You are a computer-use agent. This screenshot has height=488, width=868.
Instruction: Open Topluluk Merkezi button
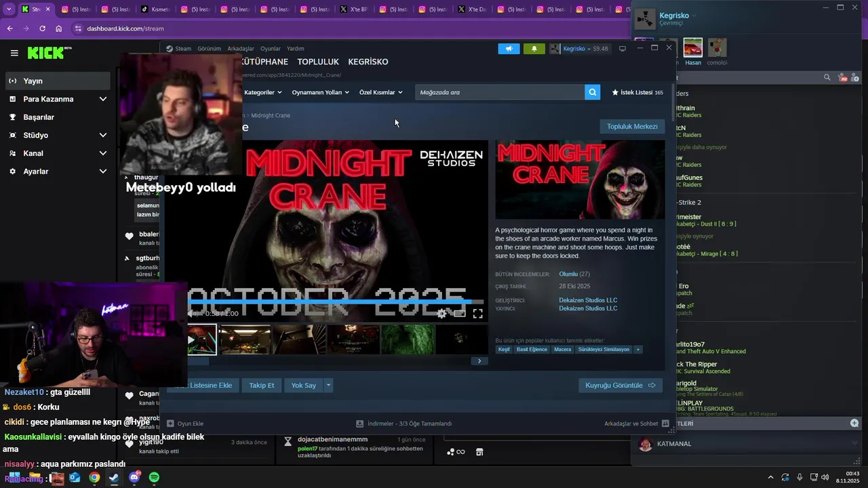coord(632,127)
